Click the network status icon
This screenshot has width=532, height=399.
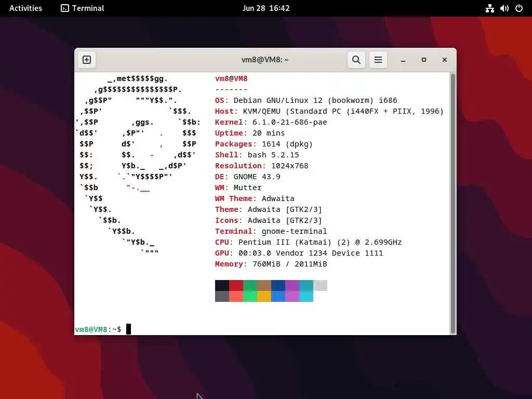[x=489, y=8]
